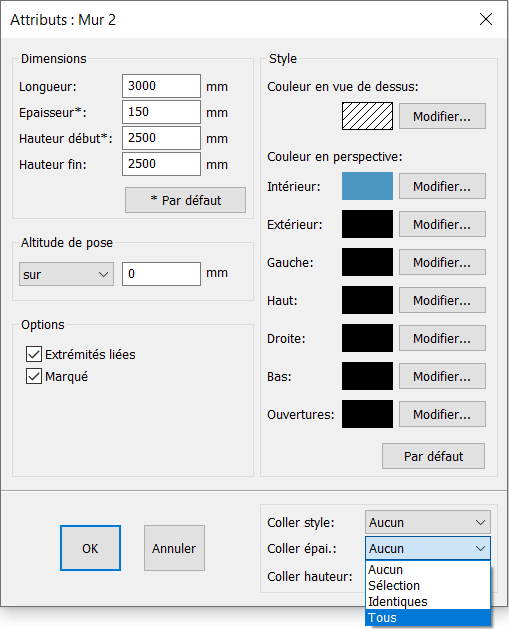Screen dimensions: 509x629
Task: Click the Annuler button
Action: tap(174, 548)
